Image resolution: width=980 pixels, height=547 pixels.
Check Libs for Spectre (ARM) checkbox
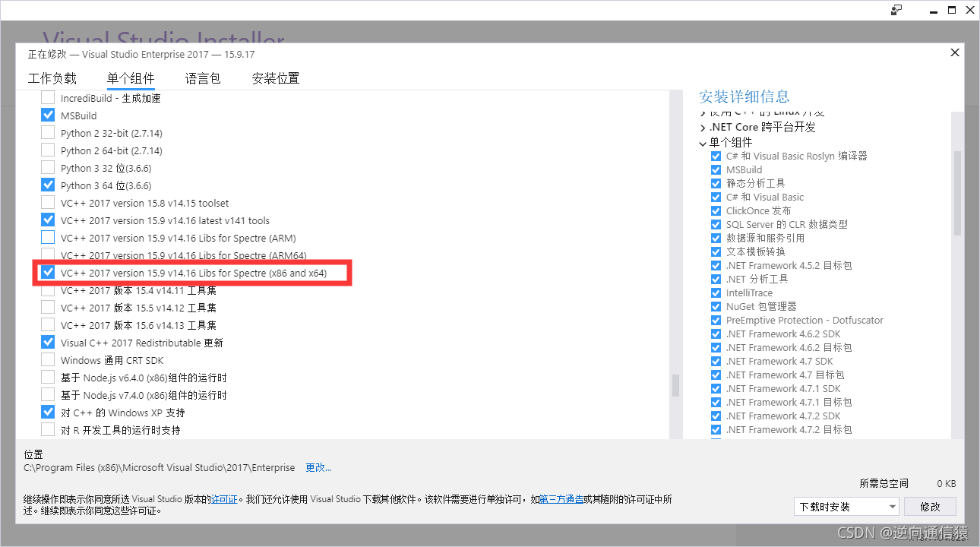tap(48, 238)
